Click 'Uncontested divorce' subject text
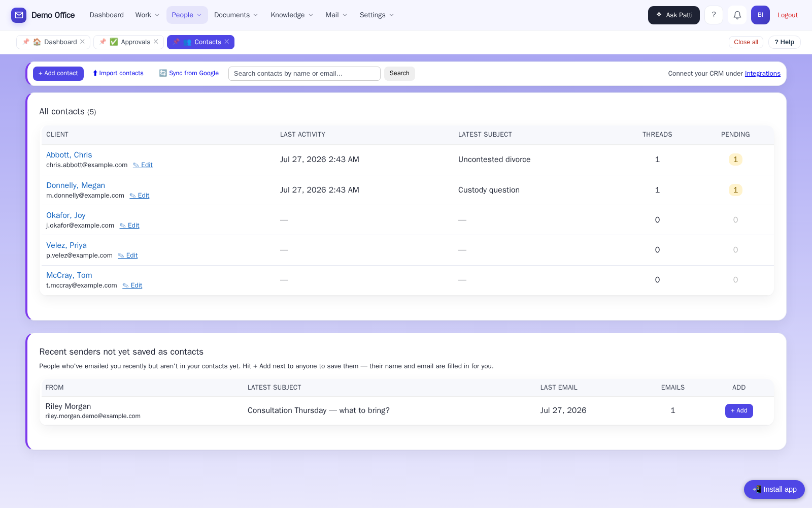The width and height of the screenshot is (812, 508). coord(494,160)
